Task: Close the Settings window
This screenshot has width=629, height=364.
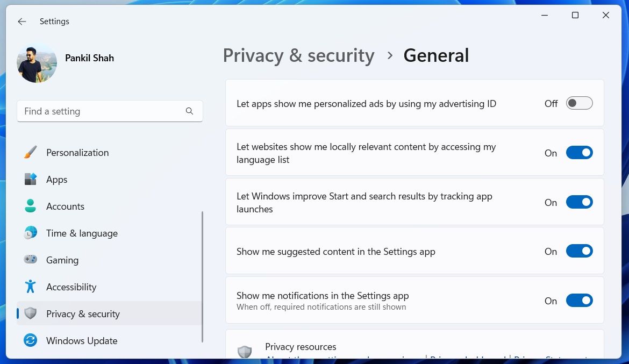Action: 606,15
